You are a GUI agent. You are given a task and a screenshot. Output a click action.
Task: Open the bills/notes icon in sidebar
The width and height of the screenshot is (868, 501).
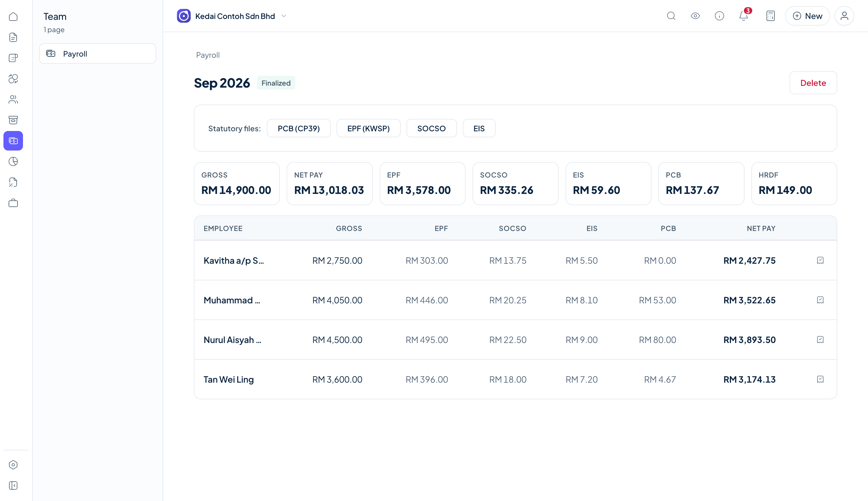click(13, 58)
